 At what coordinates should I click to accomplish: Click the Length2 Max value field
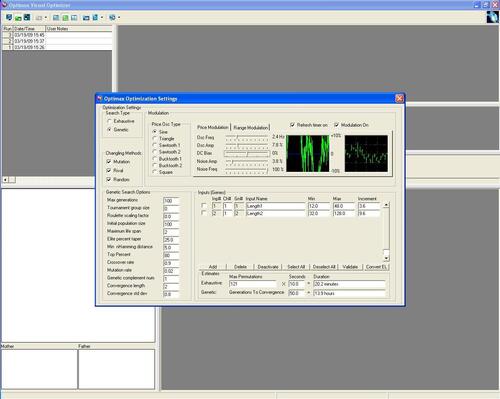click(x=344, y=213)
